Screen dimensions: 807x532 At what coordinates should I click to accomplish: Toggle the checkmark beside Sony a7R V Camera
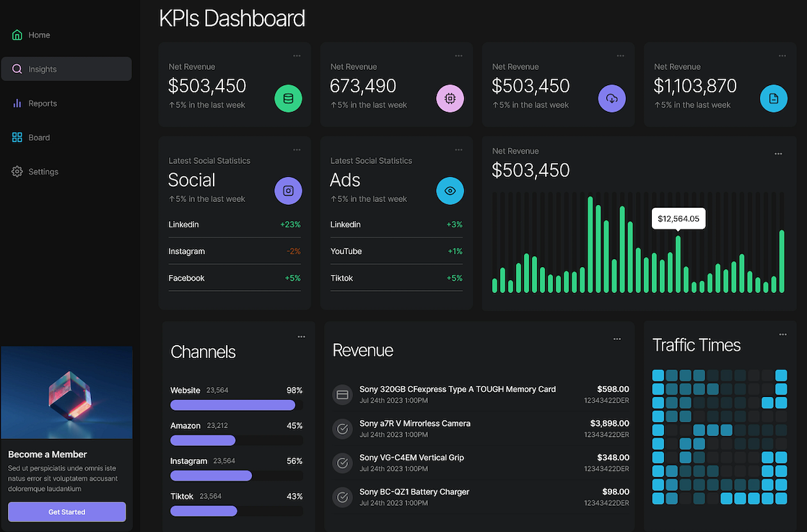pos(342,429)
